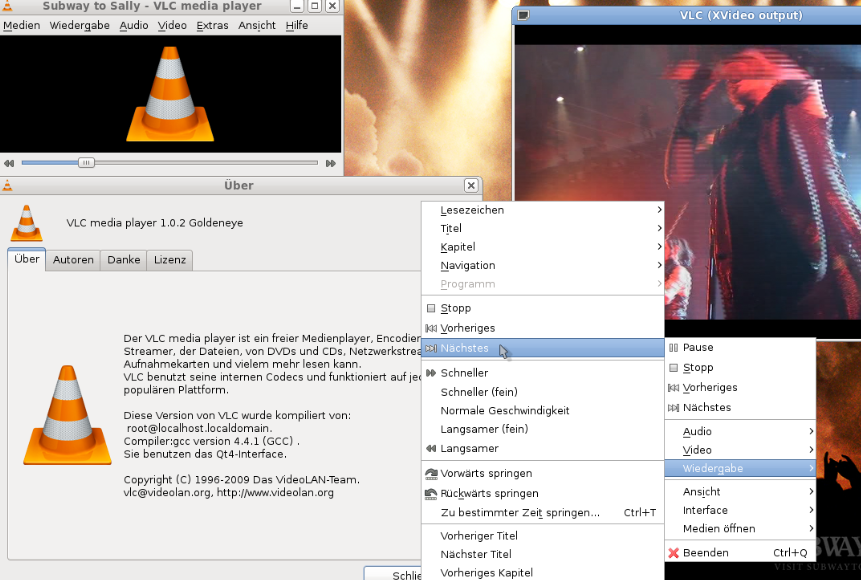Choose Zu bestimmter Zeit springen...
The image size is (861, 580).
pyautogui.click(x=543, y=512)
